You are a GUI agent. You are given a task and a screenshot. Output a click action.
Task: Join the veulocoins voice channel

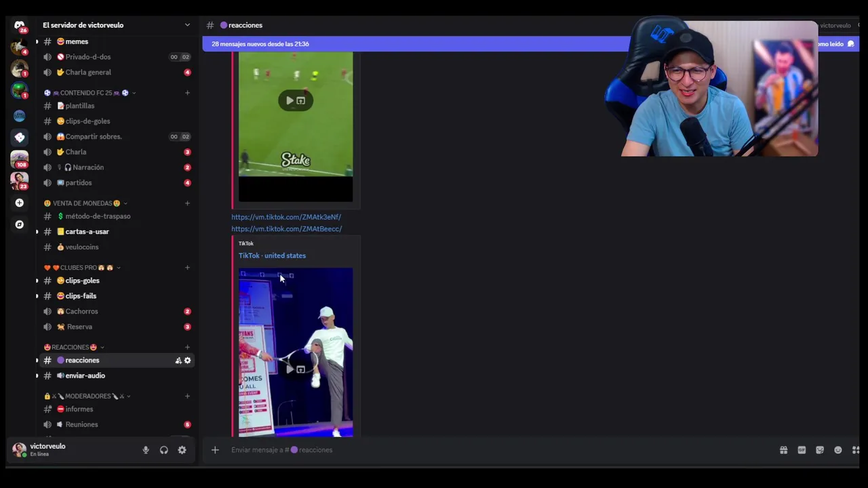tap(117, 247)
